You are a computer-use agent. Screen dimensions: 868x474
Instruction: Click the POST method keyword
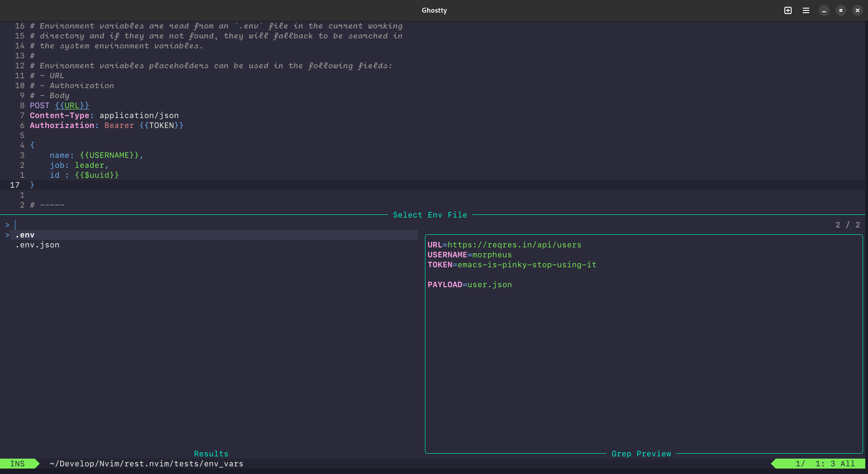click(x=40, y=105)
